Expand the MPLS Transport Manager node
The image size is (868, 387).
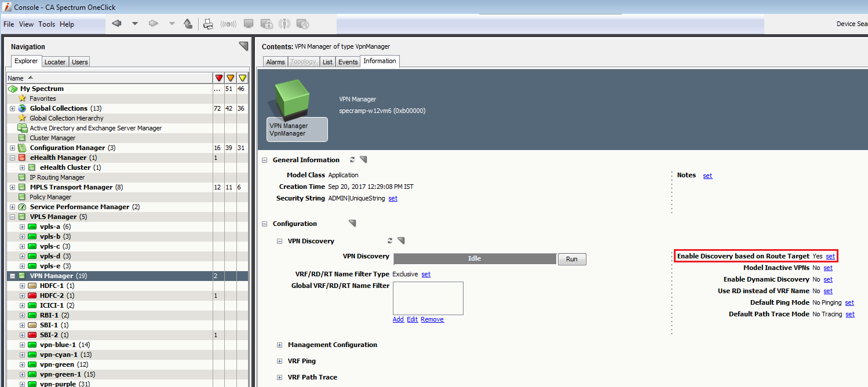(x=12, y=187)
